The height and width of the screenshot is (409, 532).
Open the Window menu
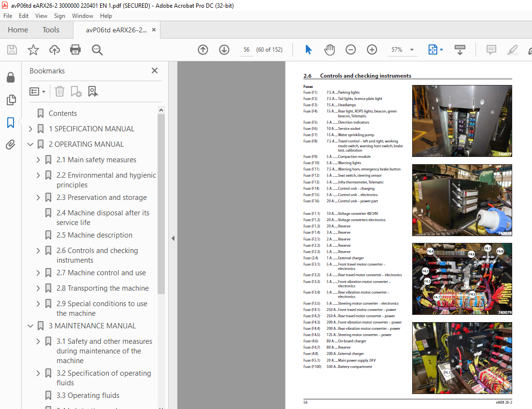(x=83, y=16)
